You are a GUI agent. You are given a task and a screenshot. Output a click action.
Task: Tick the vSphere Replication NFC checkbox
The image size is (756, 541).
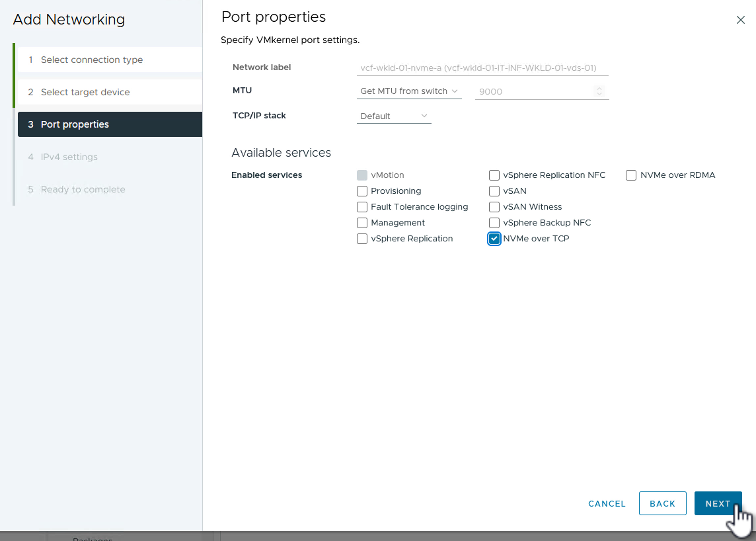[x=494, y=175]
